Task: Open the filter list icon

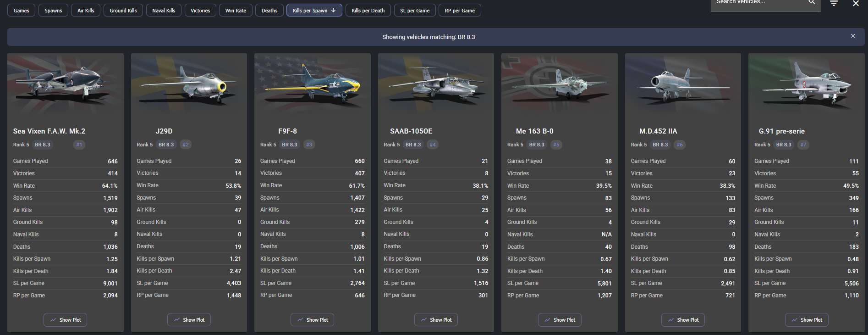Action: click(834, 3)
